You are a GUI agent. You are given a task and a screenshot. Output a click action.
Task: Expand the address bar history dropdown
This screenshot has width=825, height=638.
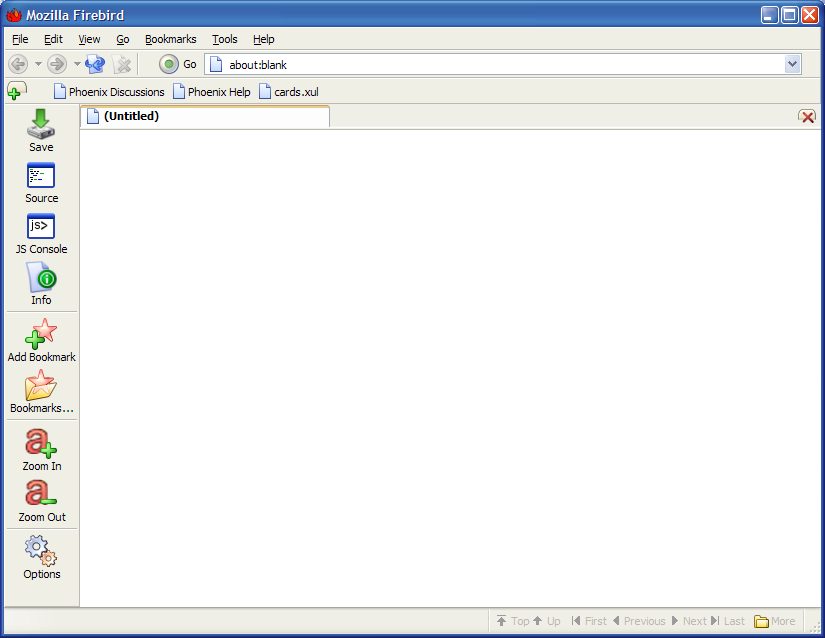[x=792, y=65]
